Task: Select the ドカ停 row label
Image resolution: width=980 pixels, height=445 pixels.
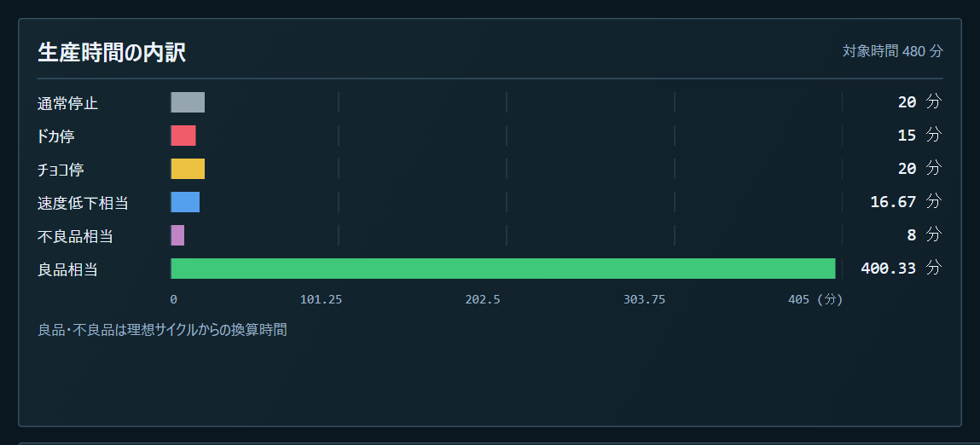Action: pyautogui.click(x=56, y=136)
